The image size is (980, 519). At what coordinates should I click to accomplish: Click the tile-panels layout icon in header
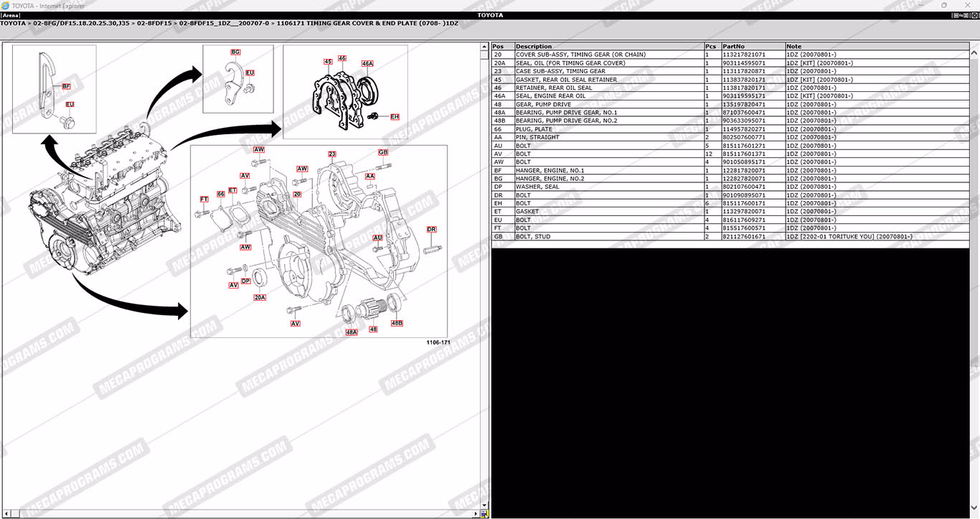pyautogui.click(x=957, y=15)
